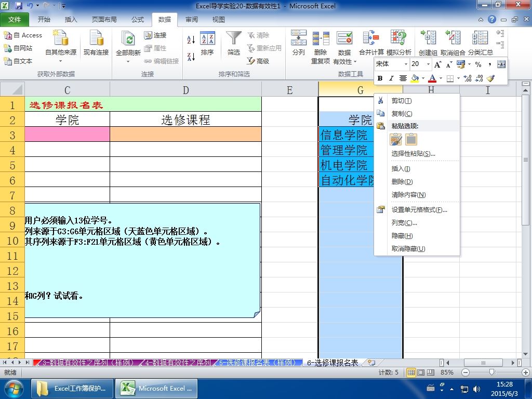Image resolution: width=532 pixels, height=399 pixels.
Task: Click the From Web (自网站) icon
Action: click(x=7, y=48)
